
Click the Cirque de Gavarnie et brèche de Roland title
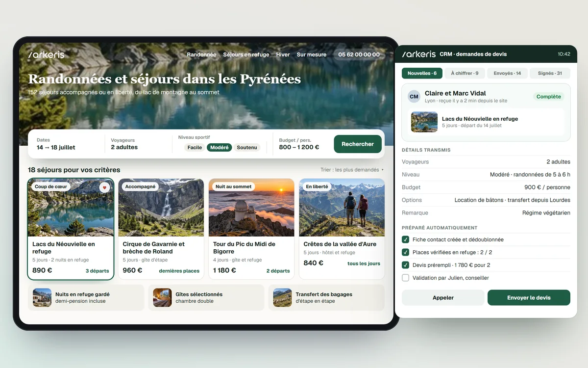click(154, 248)
